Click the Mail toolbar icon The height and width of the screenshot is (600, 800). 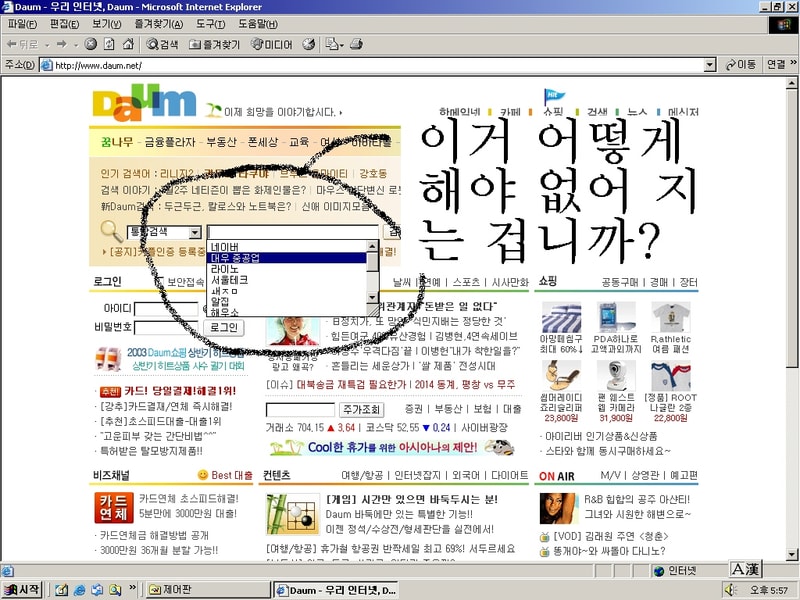coord(334,44)
